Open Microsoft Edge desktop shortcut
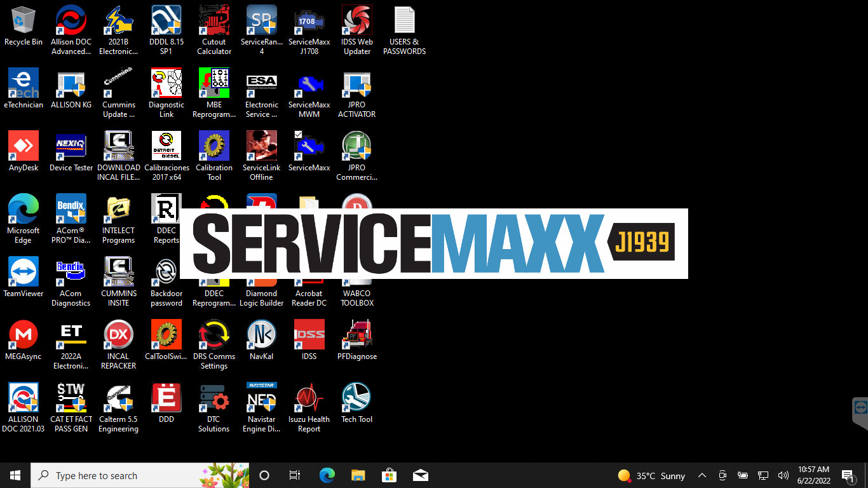Screen dimensions: 868x488 point(24,219)
